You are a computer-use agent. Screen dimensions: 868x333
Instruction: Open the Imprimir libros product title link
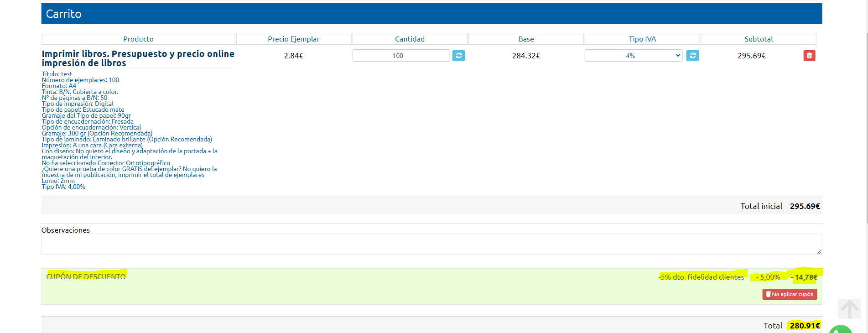pos(138,58)
